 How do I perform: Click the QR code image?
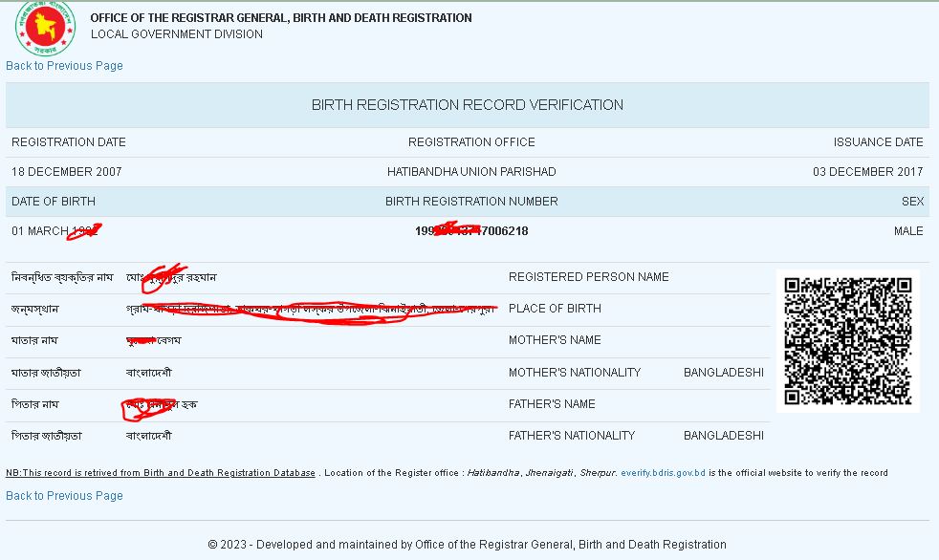(847, 341)
